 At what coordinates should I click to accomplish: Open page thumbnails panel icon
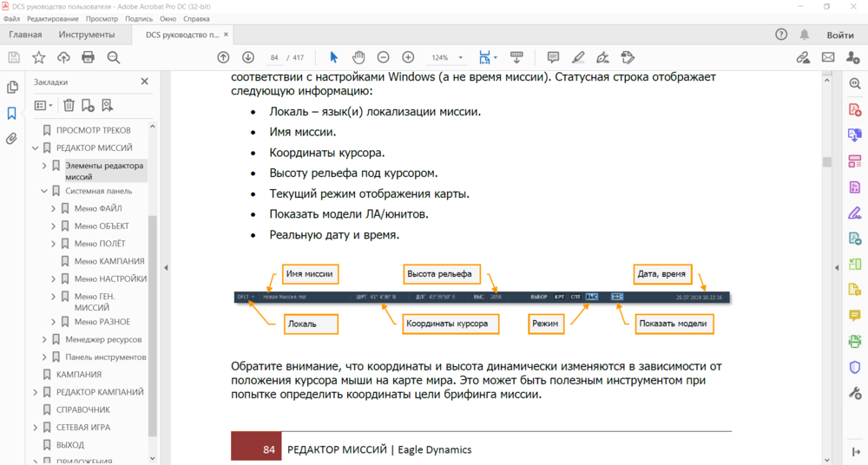tap(11, 88)
